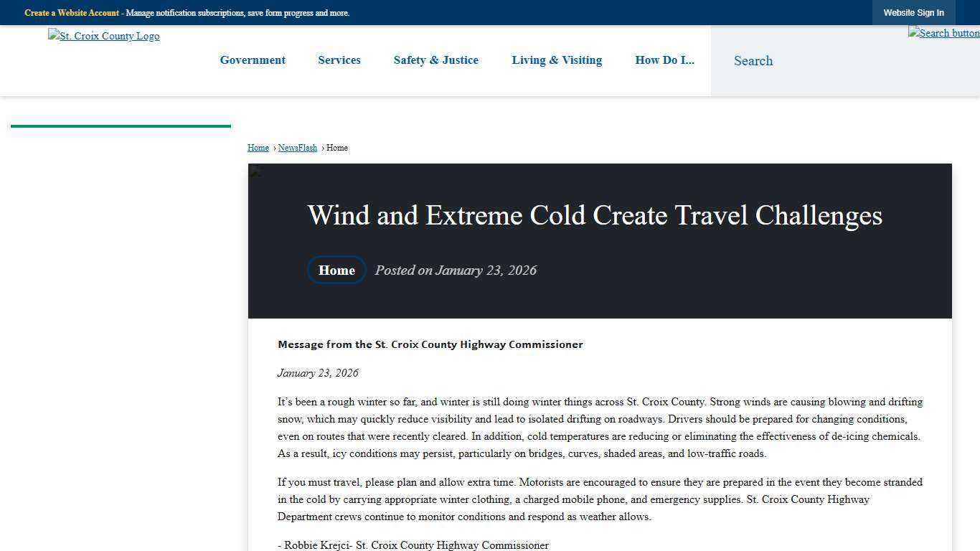Open the Living & Visiting menu
The width and height of the screenshot is (980, 551).
point(556,60)
